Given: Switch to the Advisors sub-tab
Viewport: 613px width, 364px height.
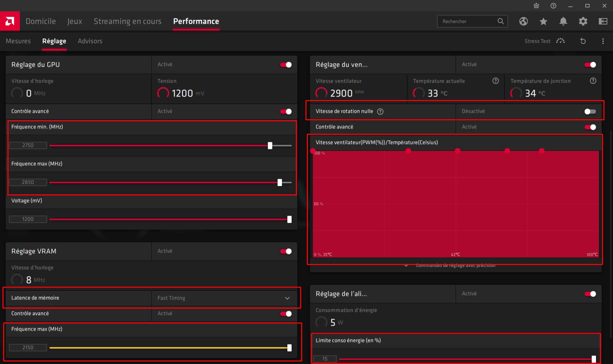Looking at the screenshot, I should click(x=90, y=41).
